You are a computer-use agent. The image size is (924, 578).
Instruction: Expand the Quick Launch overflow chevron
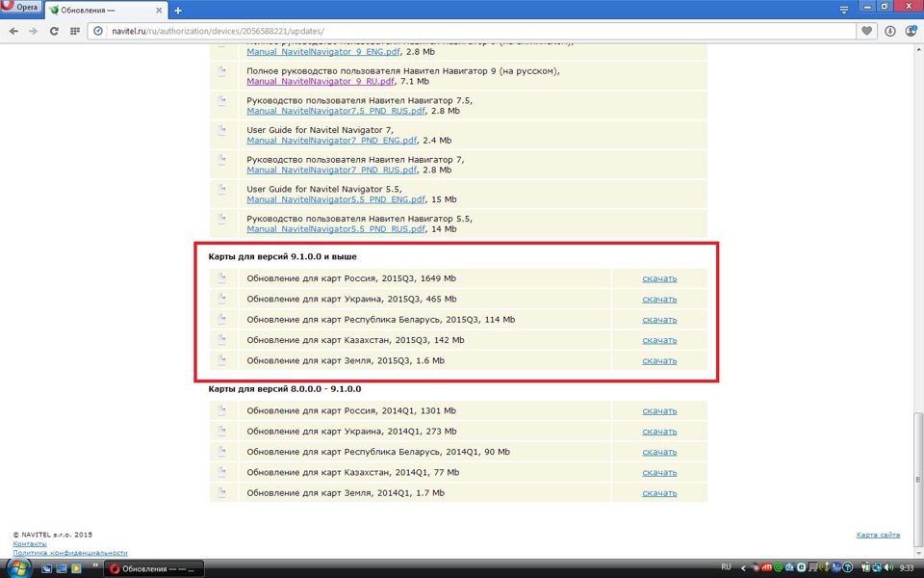click(95, 566)
